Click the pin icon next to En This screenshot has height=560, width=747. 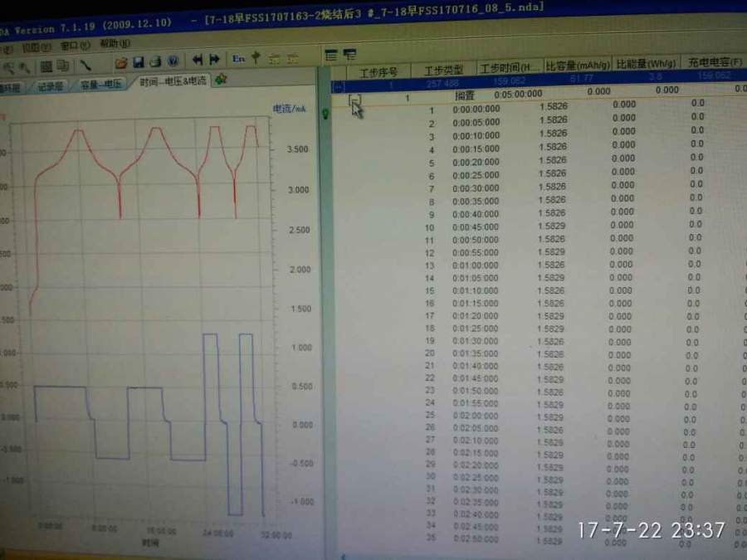pyautogui.click(x=256, y=57)
